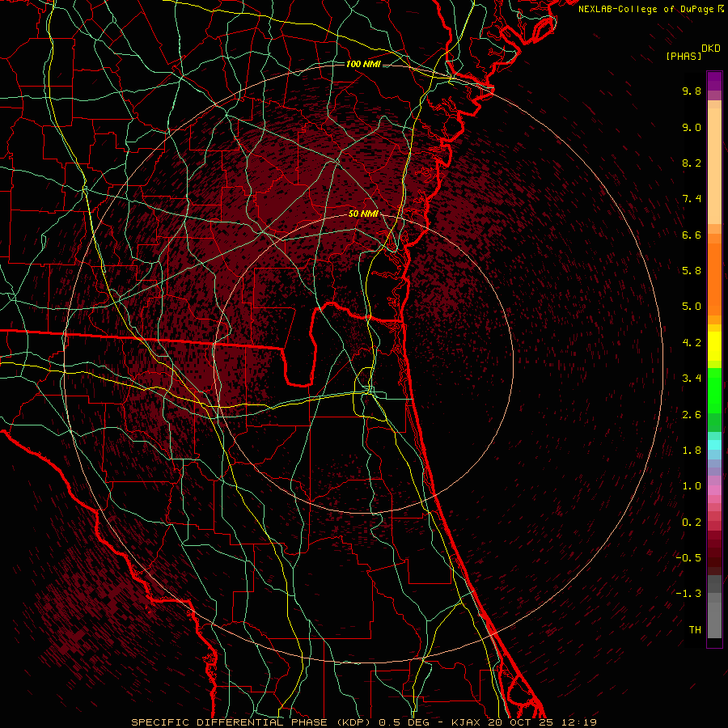Click the 8.2 scale value
This screenshot has height=728, width=728.
[x=692, y=163]
